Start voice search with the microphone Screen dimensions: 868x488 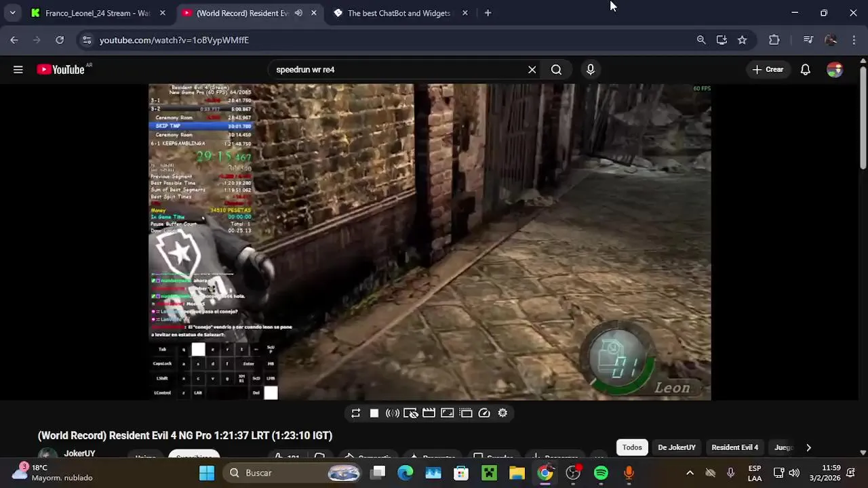[591, 69]
